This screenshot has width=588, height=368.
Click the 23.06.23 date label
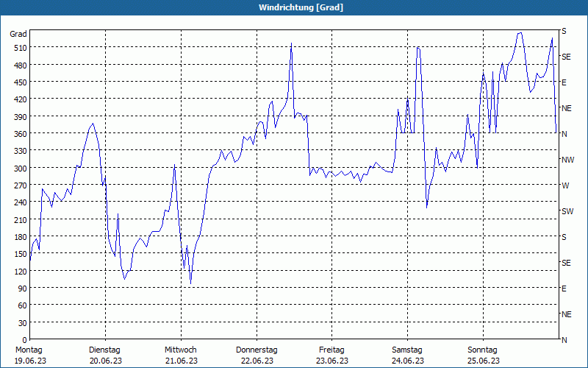tap(331, 361)
